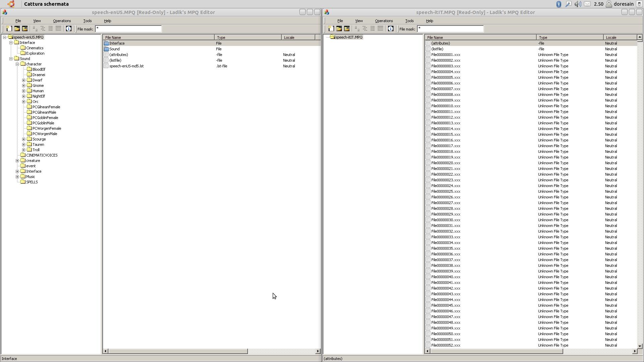
Task: Open Operations menu in enUS window
Action: pos(62,21)
